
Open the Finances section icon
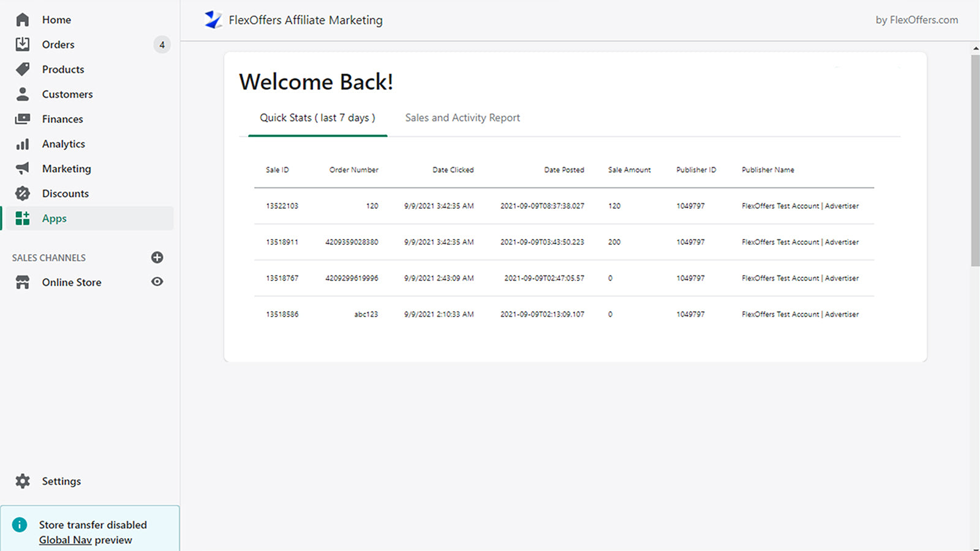click(x=22, y=119)
